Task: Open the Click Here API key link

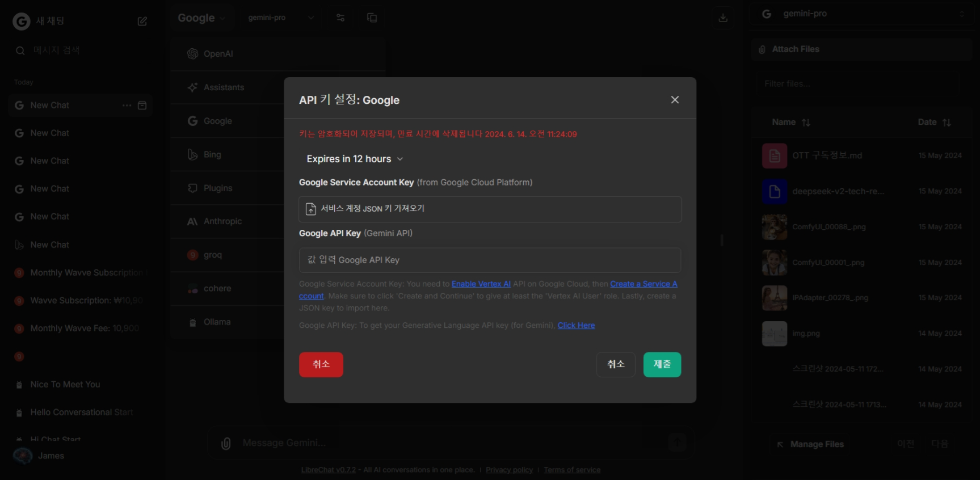Action: point(576,325)
